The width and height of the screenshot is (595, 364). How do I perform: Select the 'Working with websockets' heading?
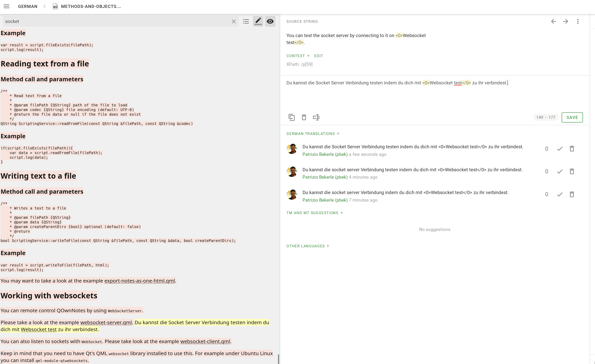(49, 296)
